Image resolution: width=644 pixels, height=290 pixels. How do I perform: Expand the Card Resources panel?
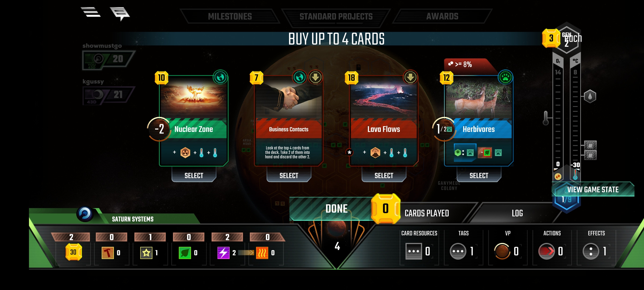coord(419,247)
